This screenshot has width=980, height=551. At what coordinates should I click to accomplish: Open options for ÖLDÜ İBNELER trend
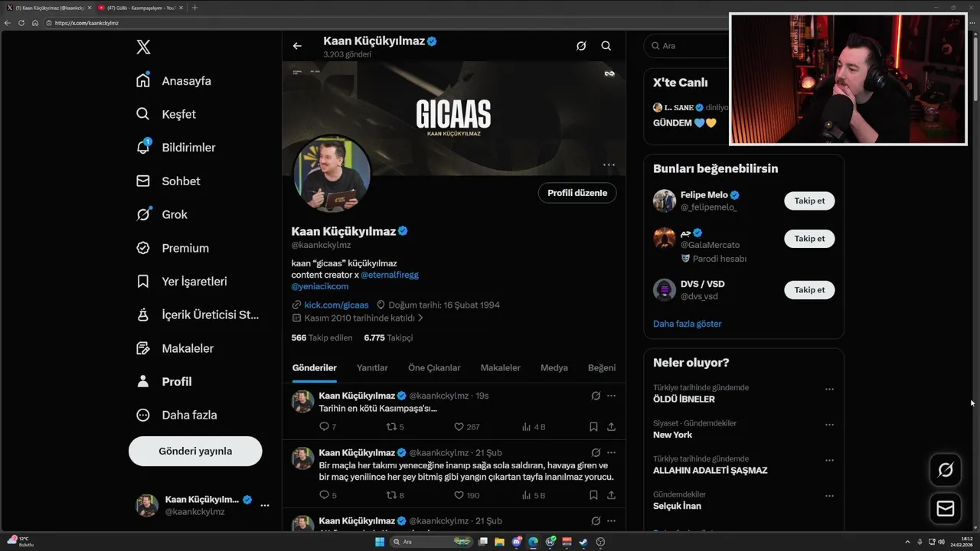click(829, 389)
